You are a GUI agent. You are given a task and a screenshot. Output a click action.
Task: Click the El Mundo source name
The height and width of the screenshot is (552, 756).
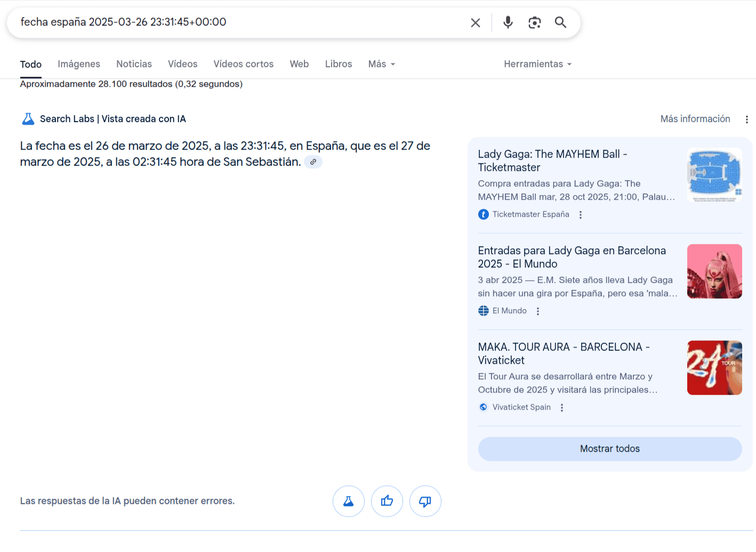(x=510, y=311)
